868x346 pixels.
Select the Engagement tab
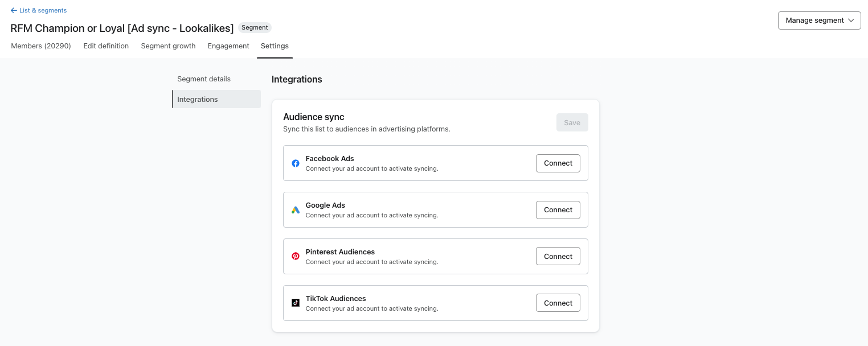click(228, 46)
